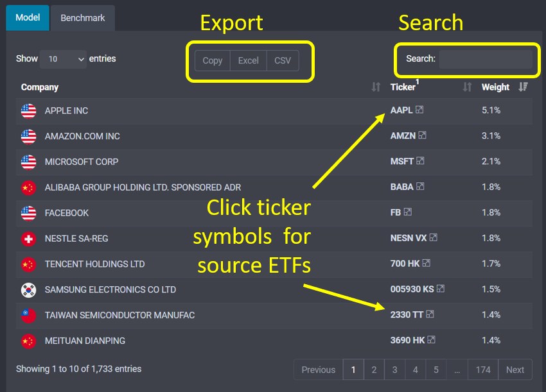Open external link icon next to AMZN
Viewport: 546px width, 392px height.
pos(423,135)
